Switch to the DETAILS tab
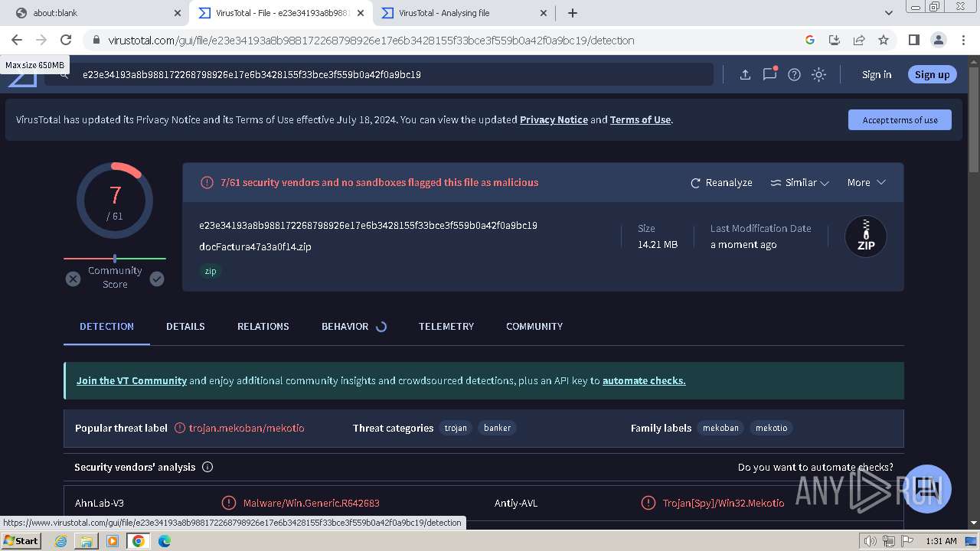 click(x=185, y=326)
